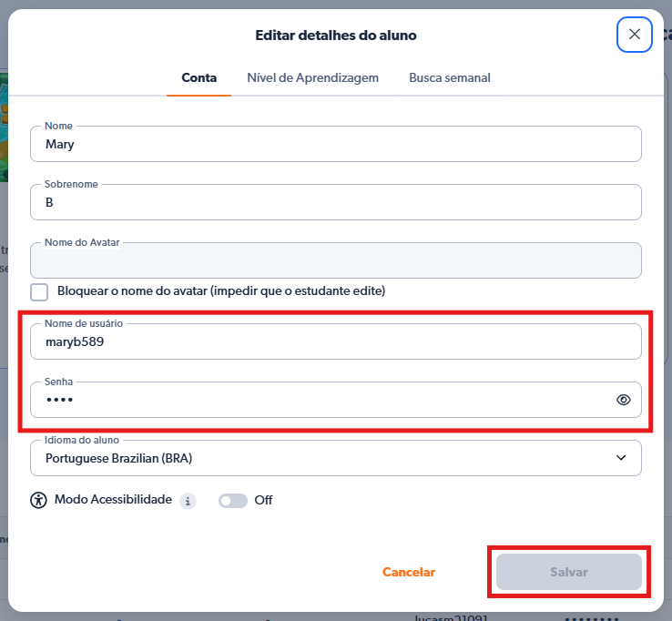
Task: Click the chevron arrow in the language field
Action: click(x=621, y=458)
